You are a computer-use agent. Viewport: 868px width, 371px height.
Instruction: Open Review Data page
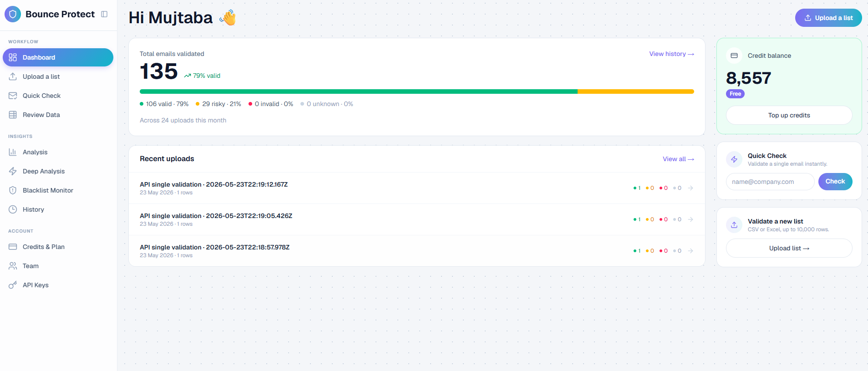tap(58, 115)
